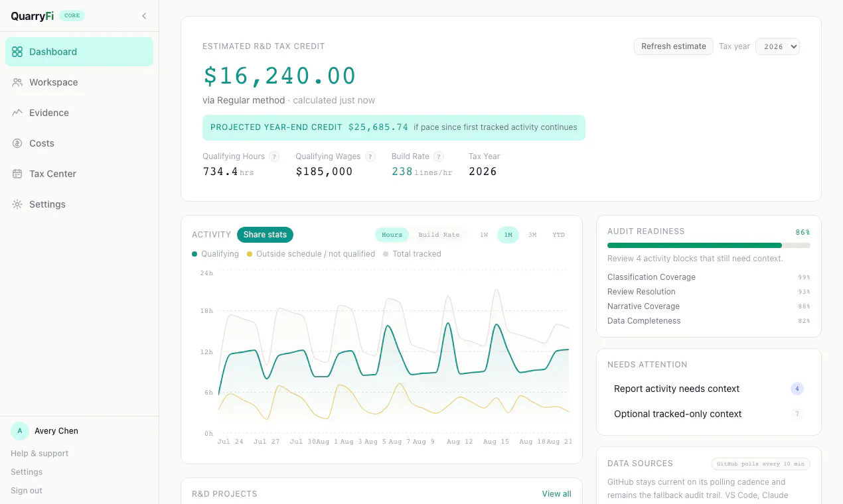The image size is (843, 504).
Task: Open the Tax Center page
Action: pyautogui.click(x=79, y=174)
